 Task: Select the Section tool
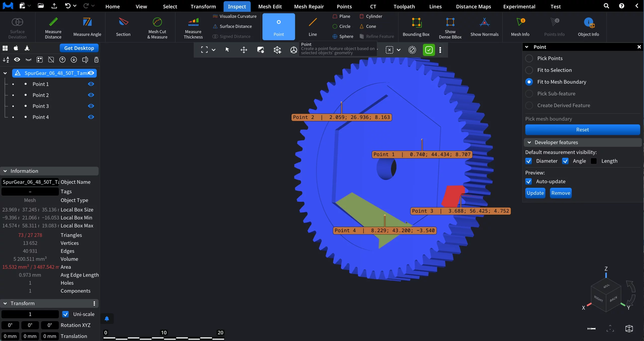[x=123, y=27]
